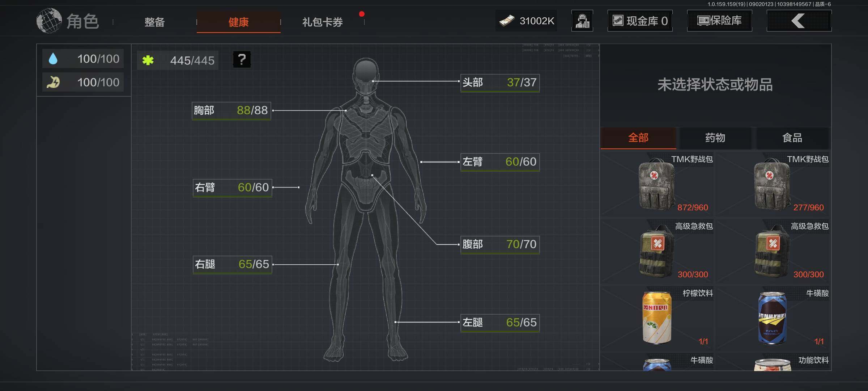Select TMK野战包 with 277/960 durability
The height and width of the screenshot is (391, 868).
[x=773, y=184]
